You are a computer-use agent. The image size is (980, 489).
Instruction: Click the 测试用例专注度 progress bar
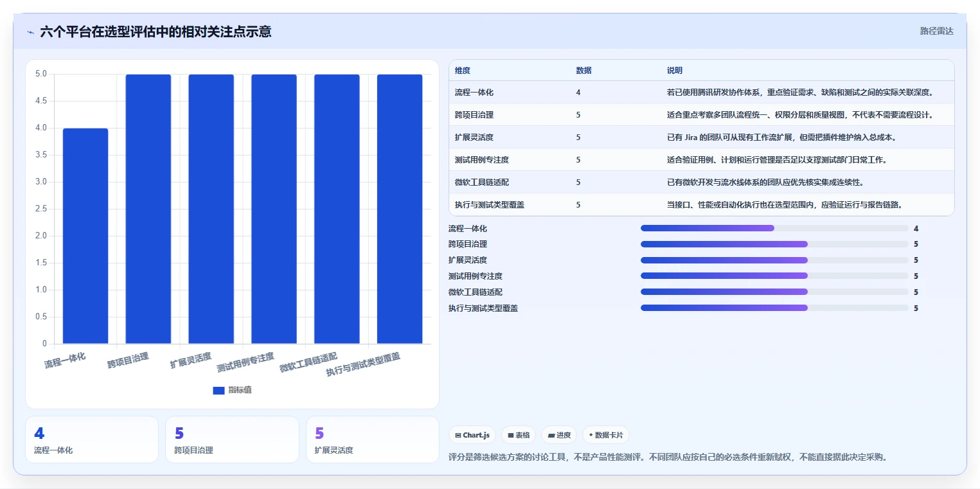point(774,276)
